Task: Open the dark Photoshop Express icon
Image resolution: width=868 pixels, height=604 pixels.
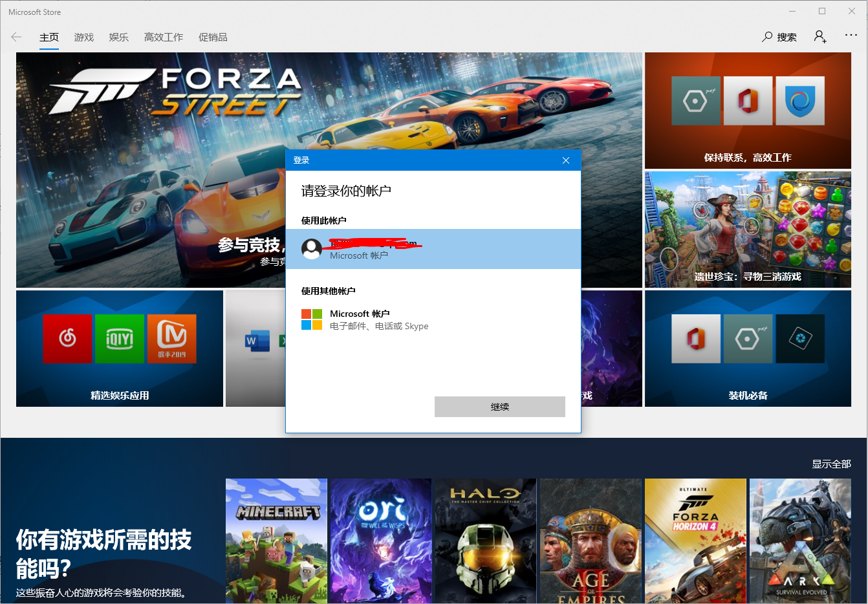Action: point(800,339)
